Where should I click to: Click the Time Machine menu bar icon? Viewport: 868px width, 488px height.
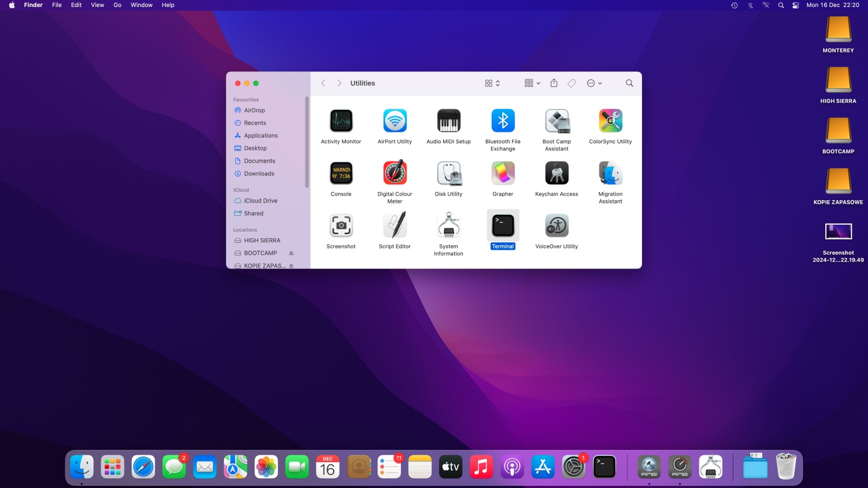[735, 5]
